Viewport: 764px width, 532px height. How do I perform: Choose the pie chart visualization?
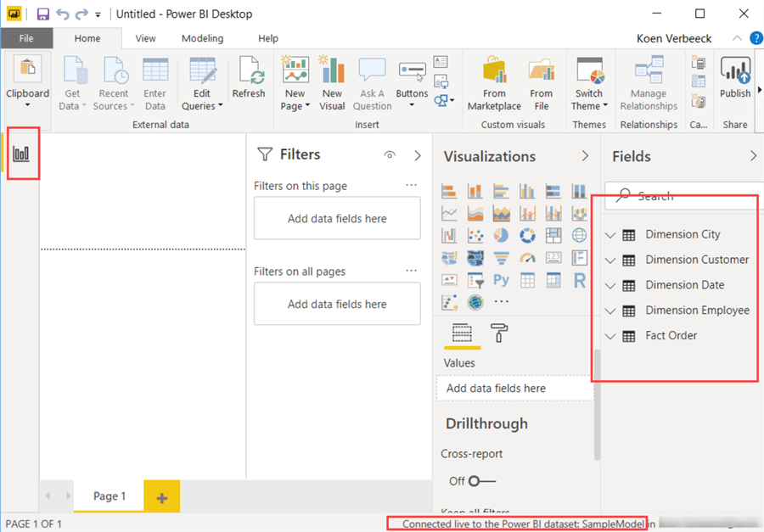point(501,235)
